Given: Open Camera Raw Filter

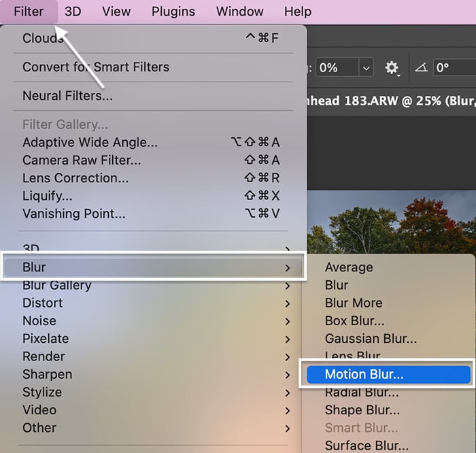Looking at the screenshot, I should click(x=153, y=160).
